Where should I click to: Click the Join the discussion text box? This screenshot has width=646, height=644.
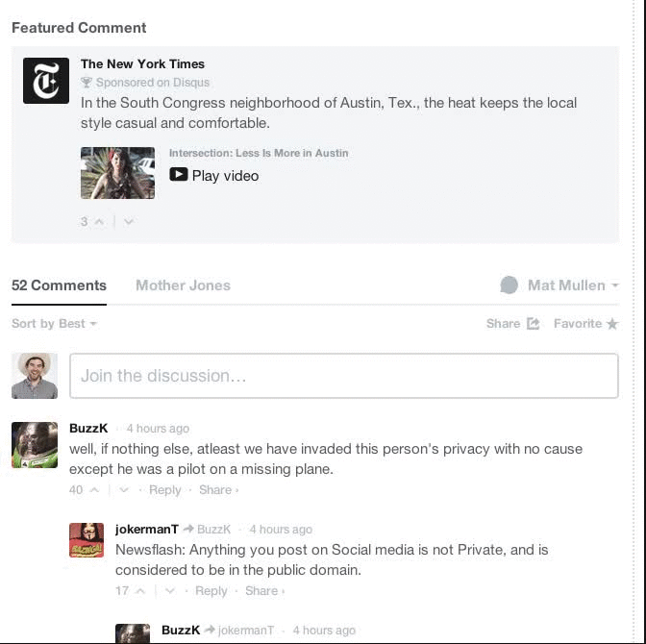344,376
